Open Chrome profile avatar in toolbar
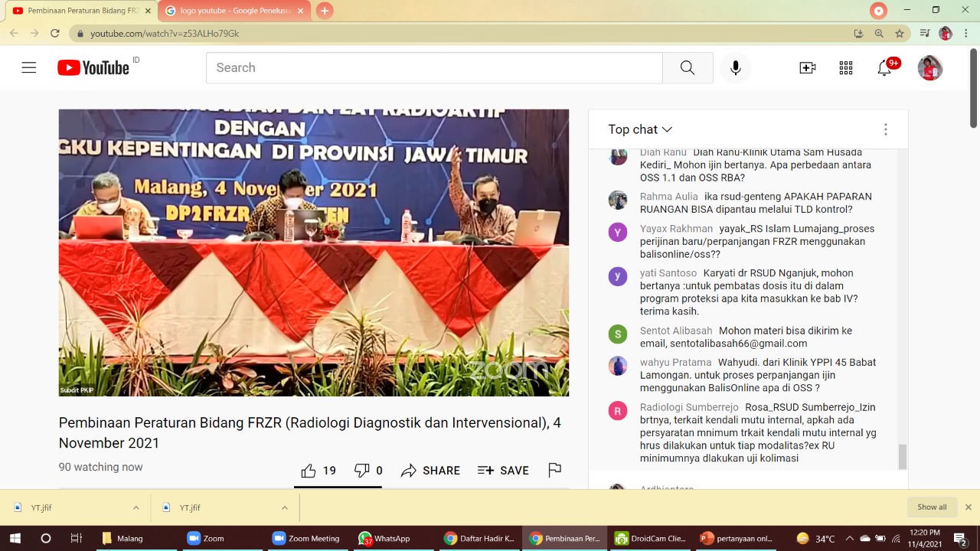The width and height of the screenshot is (980, 551). 946,34
